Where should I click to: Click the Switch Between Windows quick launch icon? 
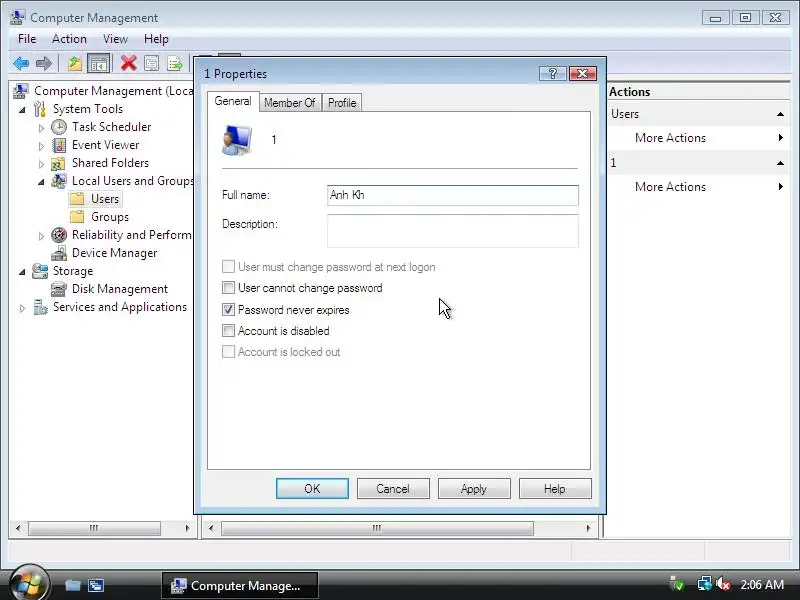tap(96, 585)
